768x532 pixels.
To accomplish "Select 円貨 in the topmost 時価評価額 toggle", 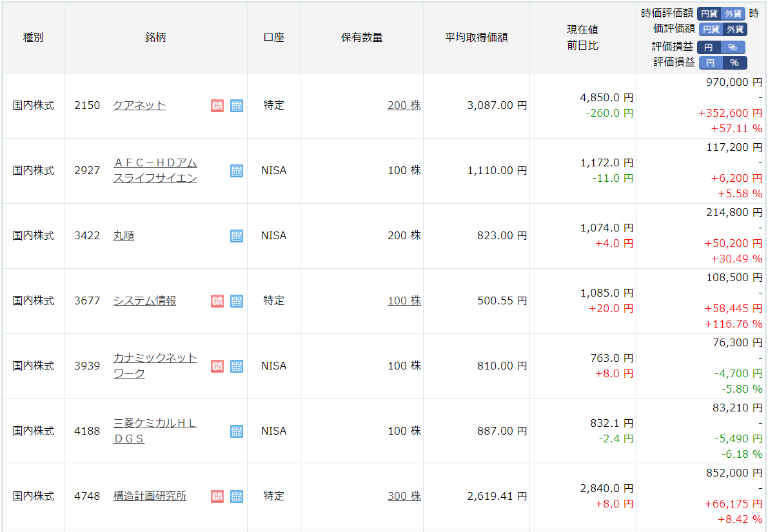I will pos(709,14).
